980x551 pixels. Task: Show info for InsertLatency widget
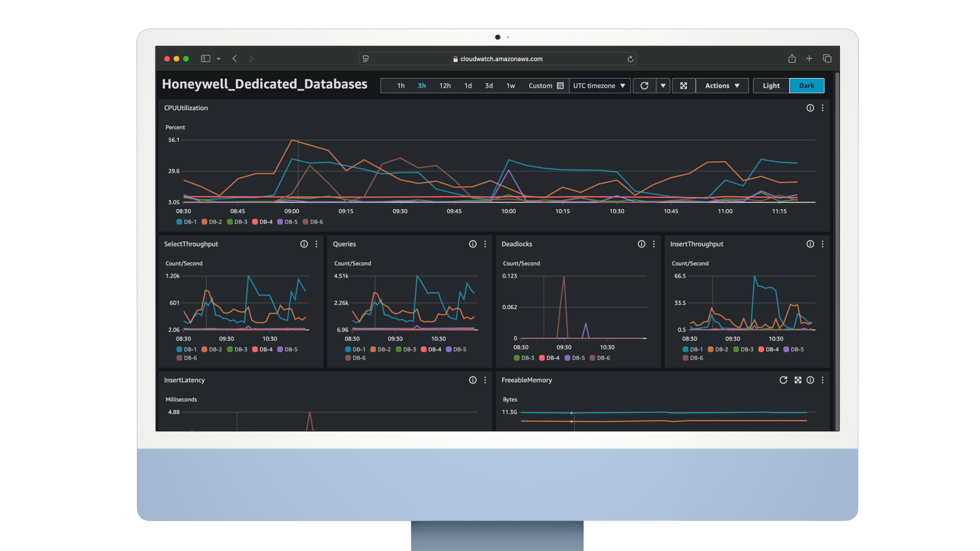[473, 380]
